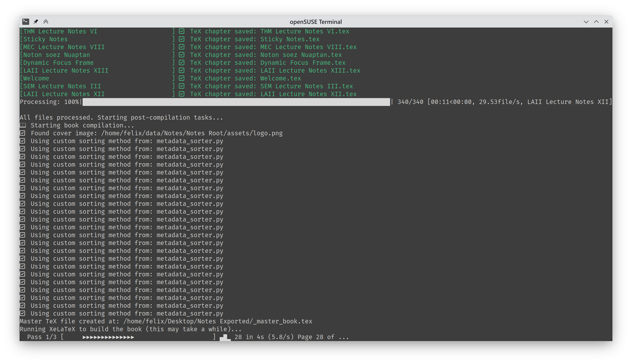Screen dimensions: 632x364
Task: Select the bracketed Dynamic Focus Frame label
Action: pos(97,63)
